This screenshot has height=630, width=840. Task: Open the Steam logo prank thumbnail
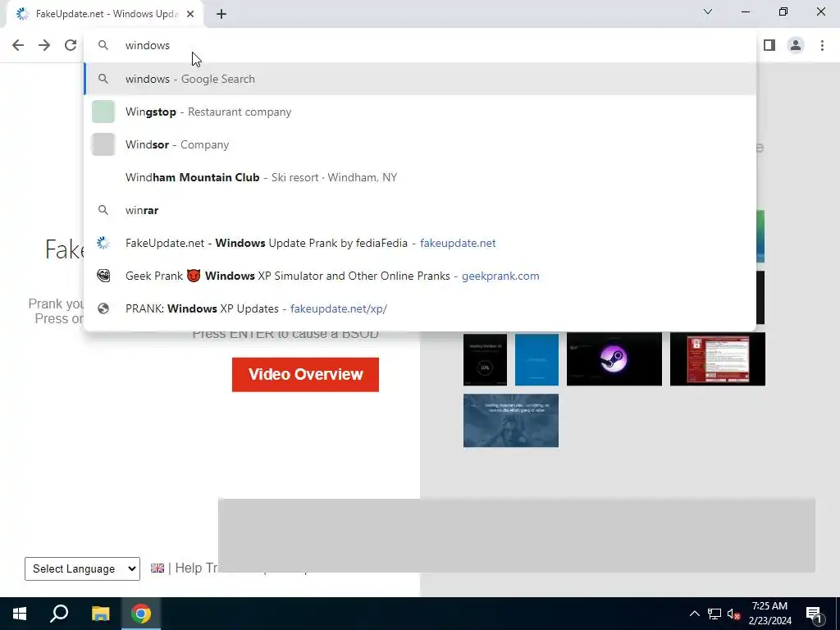click(x=614, y=359)
